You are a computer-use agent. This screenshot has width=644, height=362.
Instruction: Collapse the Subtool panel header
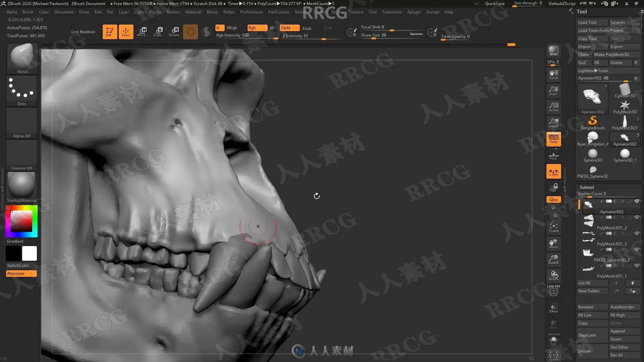click(x=587, y=187)
